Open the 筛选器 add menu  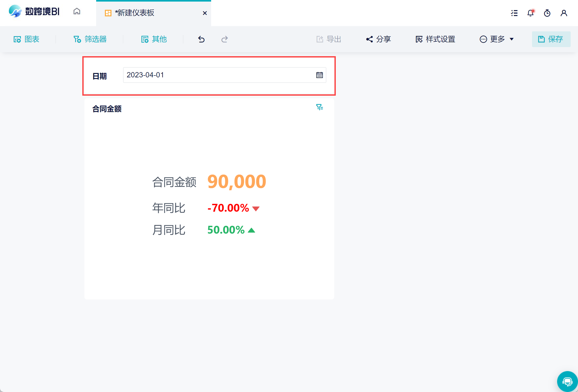coord(90,39)
